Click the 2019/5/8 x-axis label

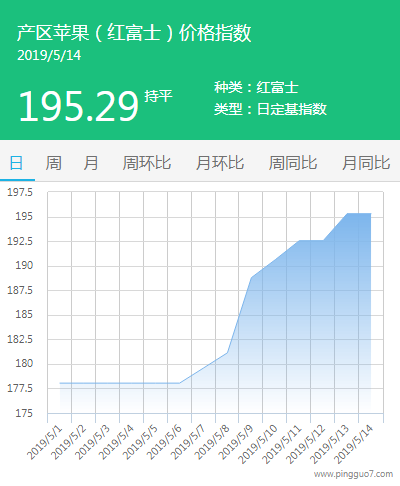[x=213, y=442]
